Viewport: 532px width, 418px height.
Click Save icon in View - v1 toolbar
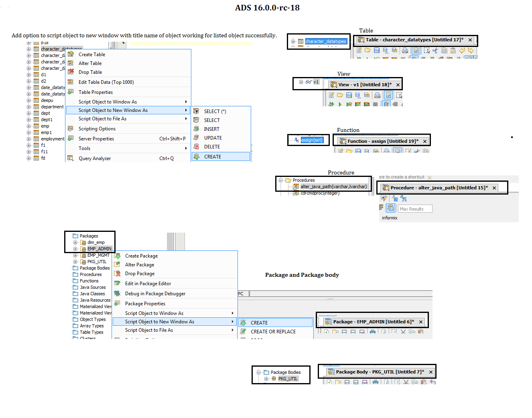click(349, 95)
